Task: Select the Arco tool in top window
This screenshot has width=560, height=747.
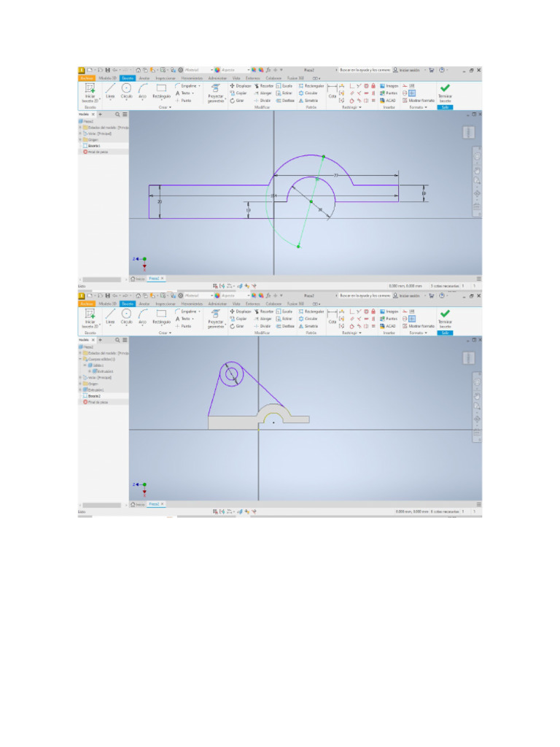Action: 142,90
